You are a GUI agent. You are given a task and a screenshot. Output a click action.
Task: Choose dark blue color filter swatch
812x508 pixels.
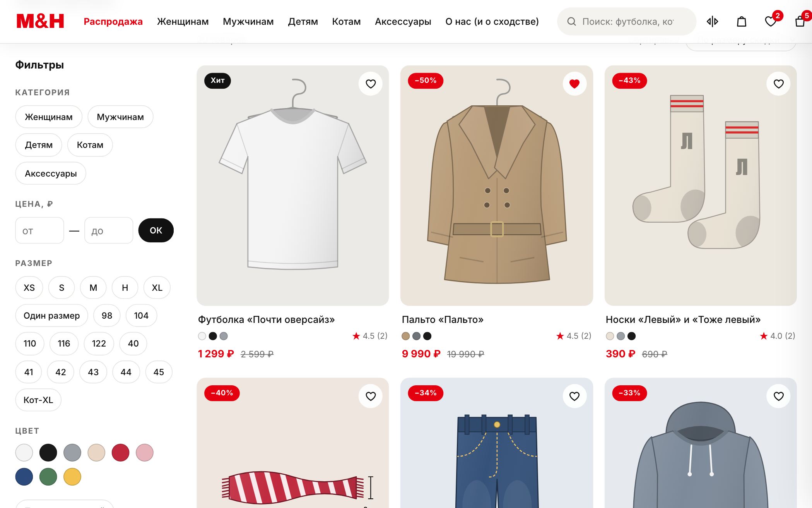pos(24,477)
